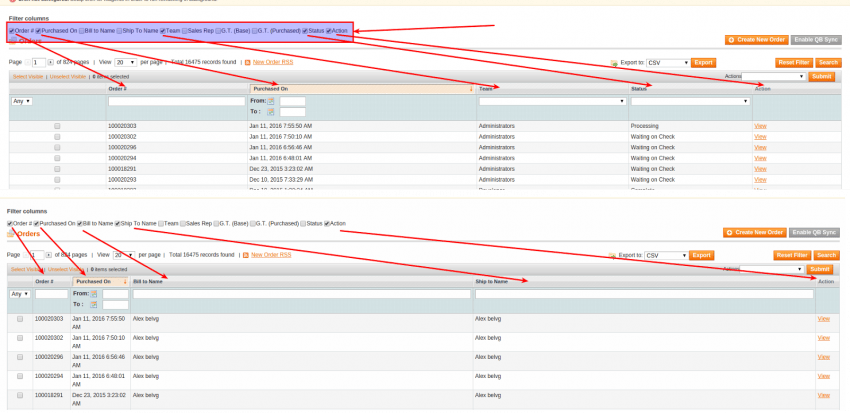This screenshot has width=850, height=413.
Task: Sort by Status column header
Action: (638, 89)
